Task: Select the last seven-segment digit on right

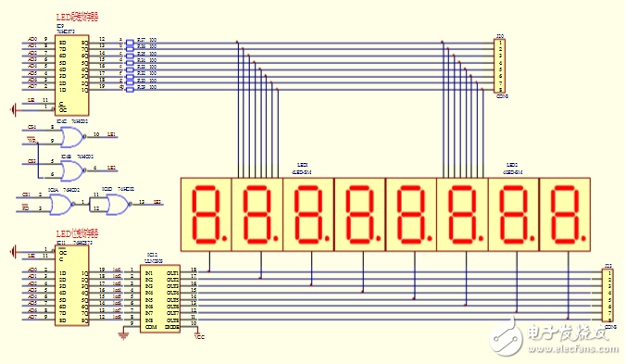Action: tap(565, 215)
